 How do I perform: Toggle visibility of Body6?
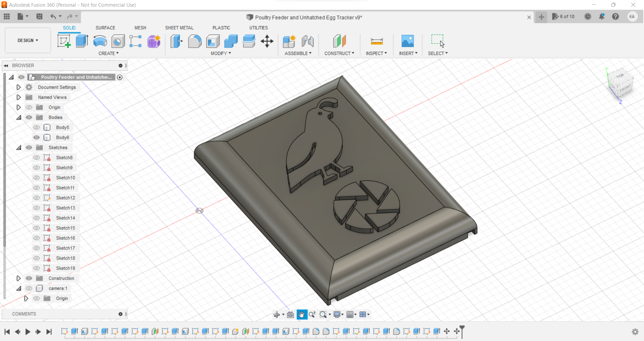(x=37, y=137)
